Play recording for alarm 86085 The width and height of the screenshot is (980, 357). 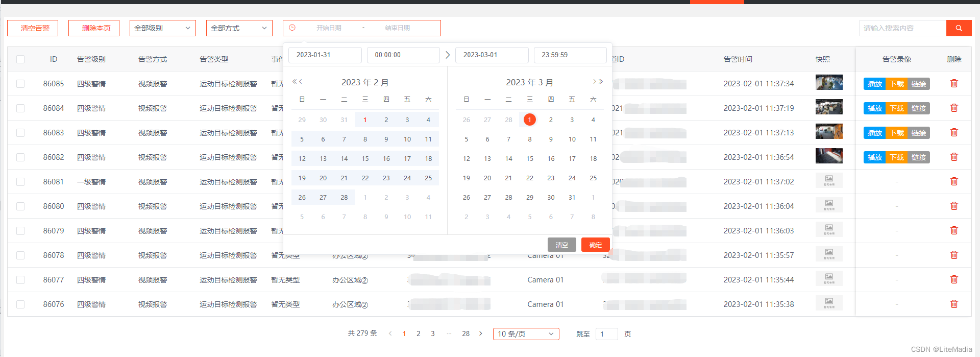pos(875,84)
